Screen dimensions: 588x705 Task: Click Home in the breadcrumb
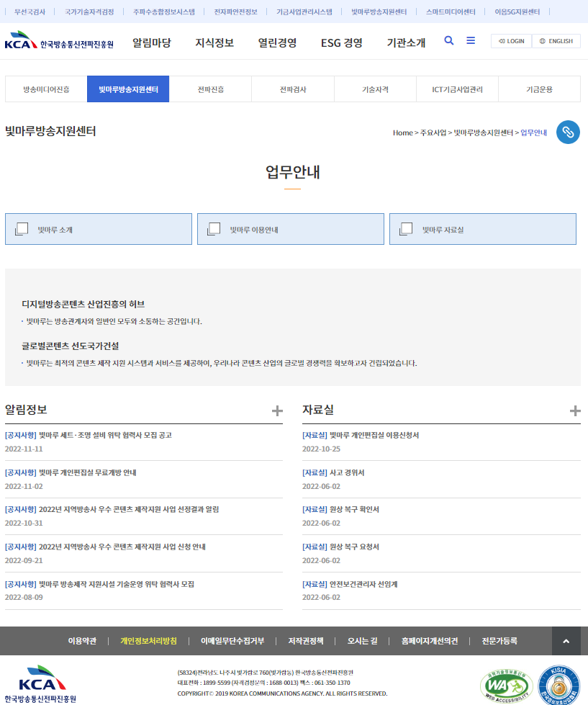(402, 133)
